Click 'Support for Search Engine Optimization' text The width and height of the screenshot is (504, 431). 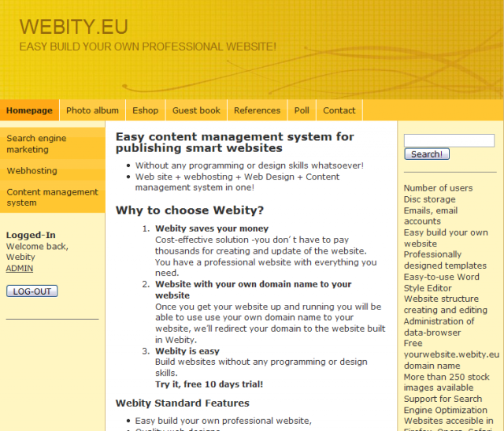(x=446, y=404)
